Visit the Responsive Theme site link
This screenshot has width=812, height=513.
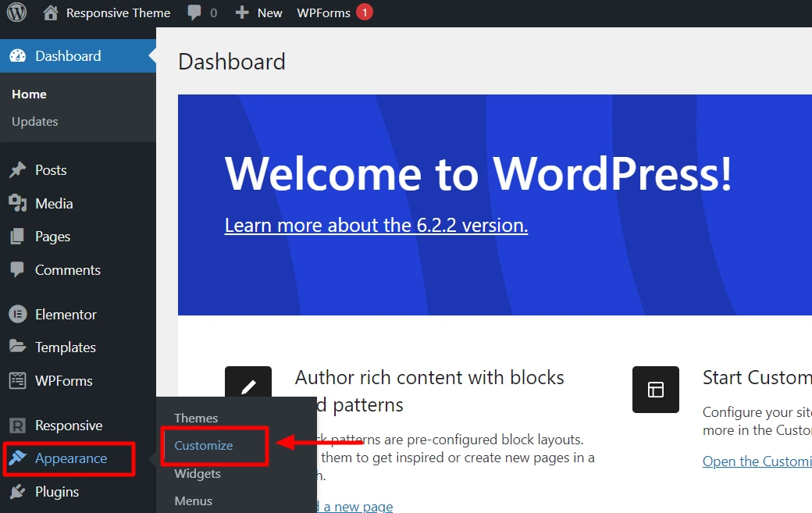[x=118, y=13]
